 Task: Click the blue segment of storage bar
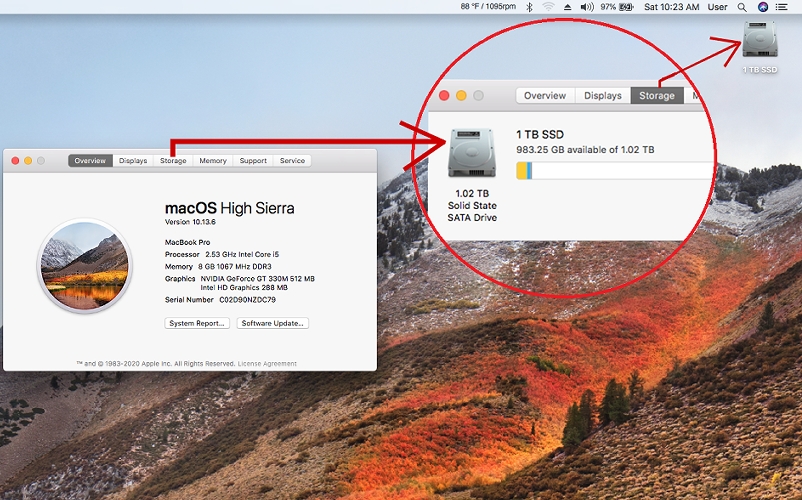click(x=529, y=171)
